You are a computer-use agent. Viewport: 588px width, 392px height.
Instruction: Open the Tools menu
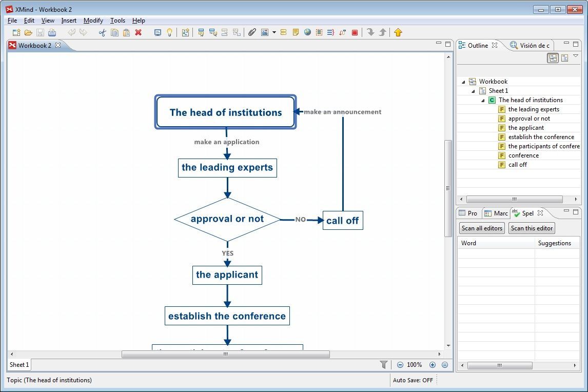pyautogui.click(x=117, y=21)
